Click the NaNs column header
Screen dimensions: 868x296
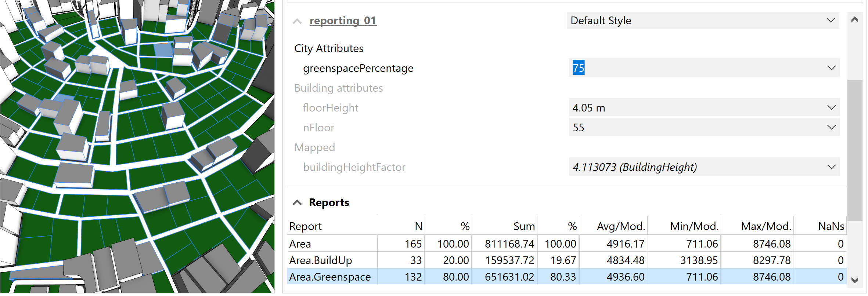(x=831, y=226)
